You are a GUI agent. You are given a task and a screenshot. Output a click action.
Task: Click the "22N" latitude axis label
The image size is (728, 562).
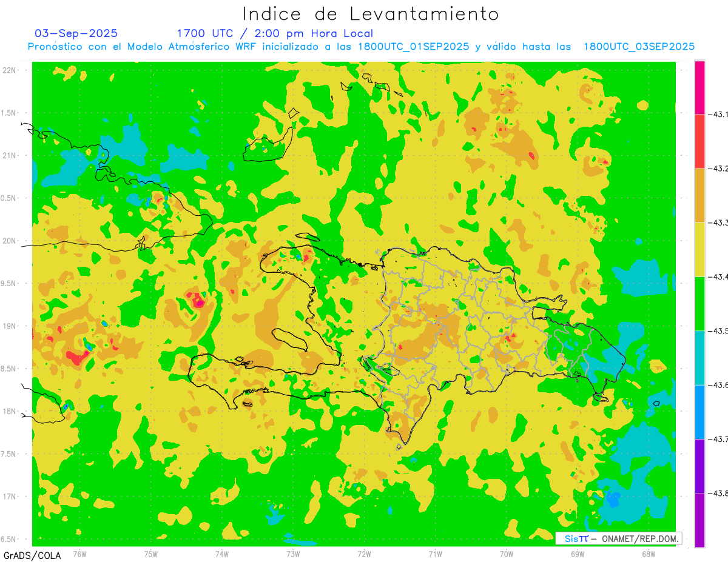(9, 70)
